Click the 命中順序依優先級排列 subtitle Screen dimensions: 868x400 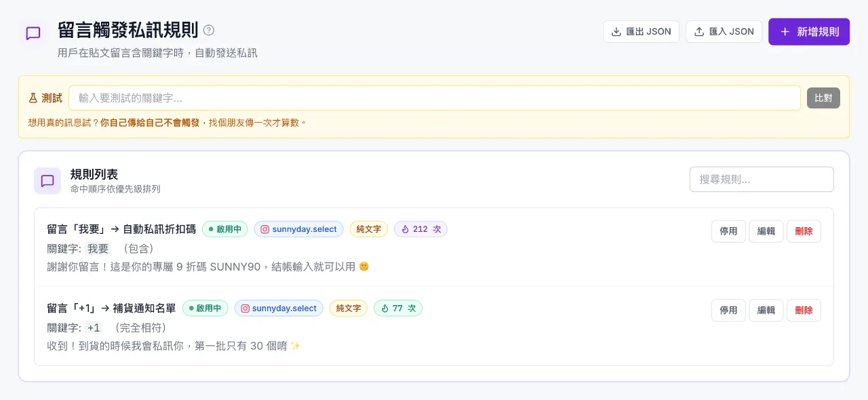click(115, 189)
